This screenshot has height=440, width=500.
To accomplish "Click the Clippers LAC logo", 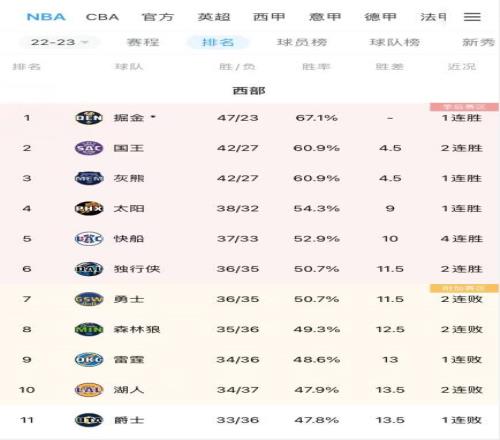I will 89,239.
